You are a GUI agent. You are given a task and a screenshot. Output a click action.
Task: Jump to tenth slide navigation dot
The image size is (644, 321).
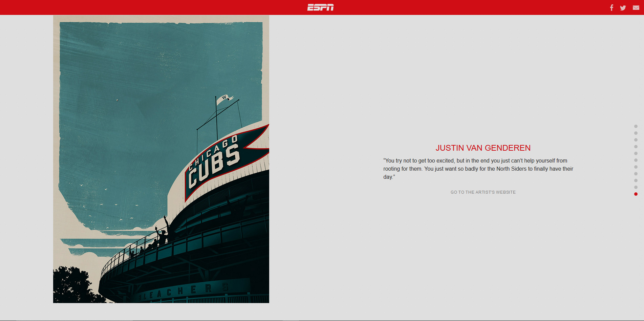click(636, 187)
